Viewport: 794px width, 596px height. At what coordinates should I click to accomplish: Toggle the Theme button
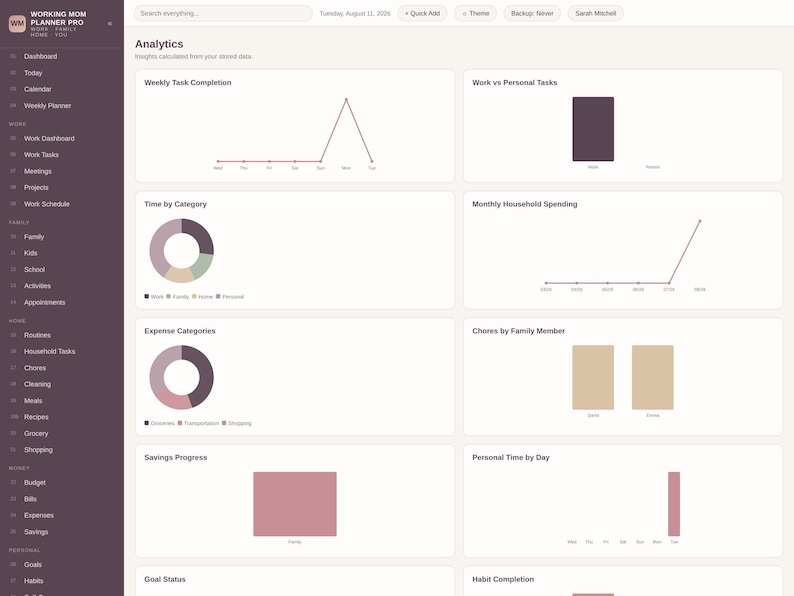tap(475, 13)
